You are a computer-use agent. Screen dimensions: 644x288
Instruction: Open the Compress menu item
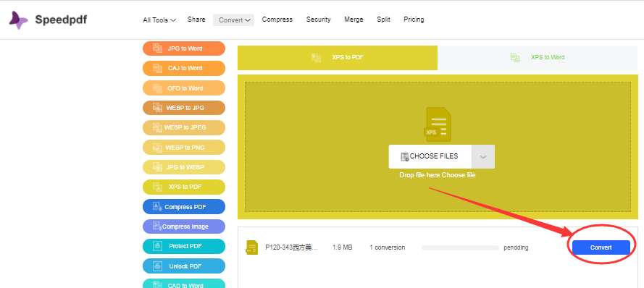tap(277, 20)
